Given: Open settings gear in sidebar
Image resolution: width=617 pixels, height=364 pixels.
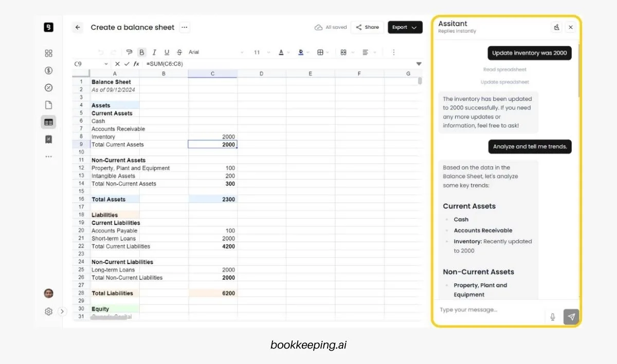Looking at the screenshot, I should [48, 311].
